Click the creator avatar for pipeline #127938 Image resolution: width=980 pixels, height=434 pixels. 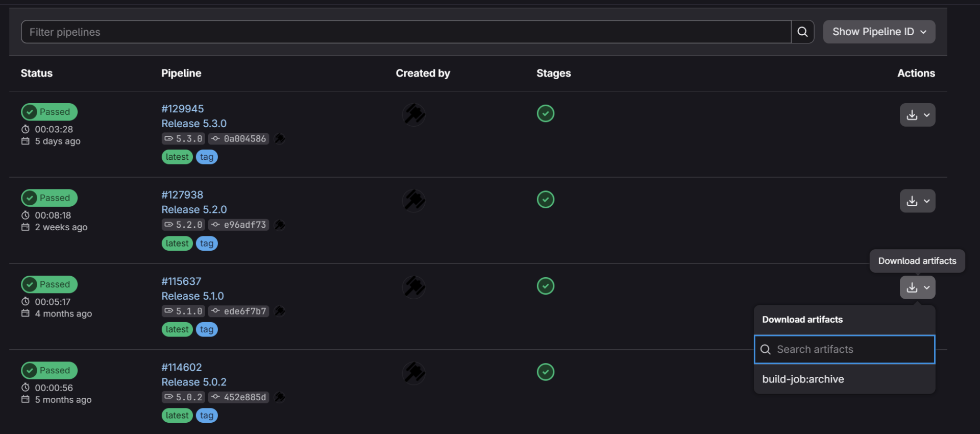414,200
